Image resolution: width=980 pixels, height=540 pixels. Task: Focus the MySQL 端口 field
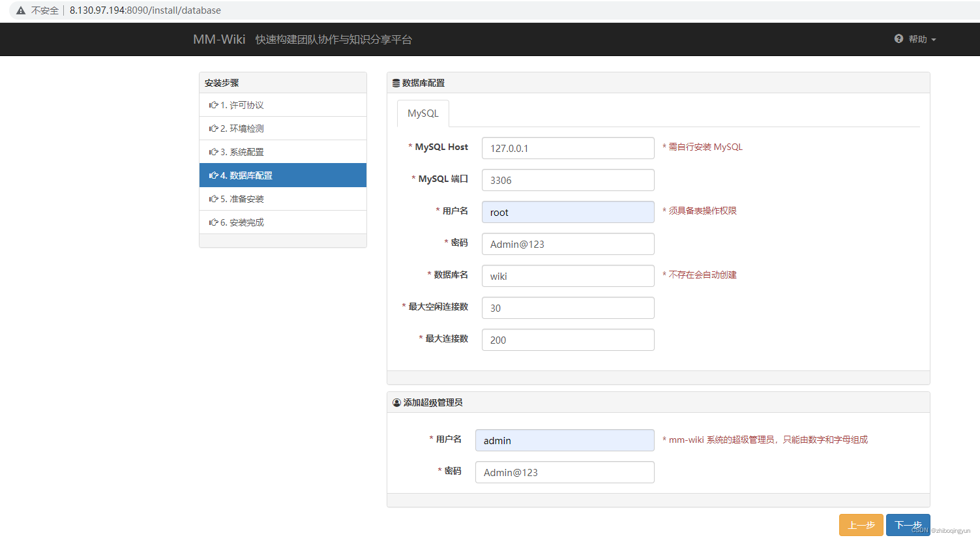tap(568, 180)
